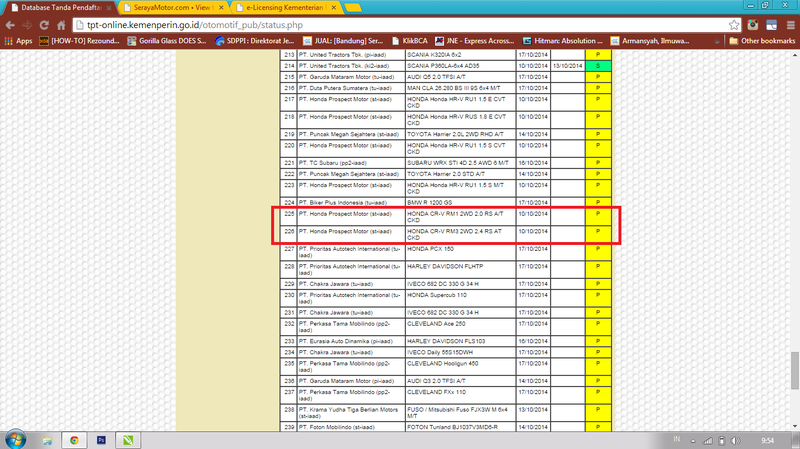Open the KlikBCA bookmark
Viewport: 800px width, 449px height.
pos(410,41)
